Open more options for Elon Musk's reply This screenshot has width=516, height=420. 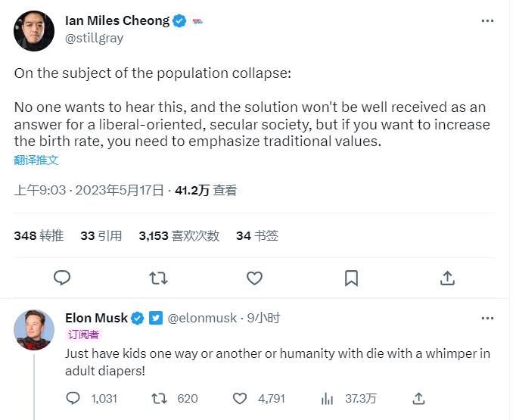[x=487, y=318]
